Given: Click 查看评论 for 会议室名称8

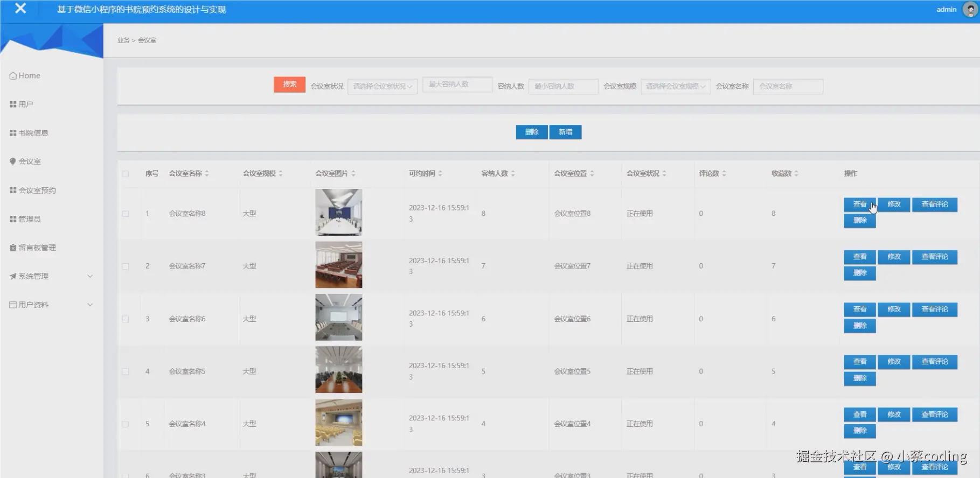Looking at the screenshot, I should (935, 205).
